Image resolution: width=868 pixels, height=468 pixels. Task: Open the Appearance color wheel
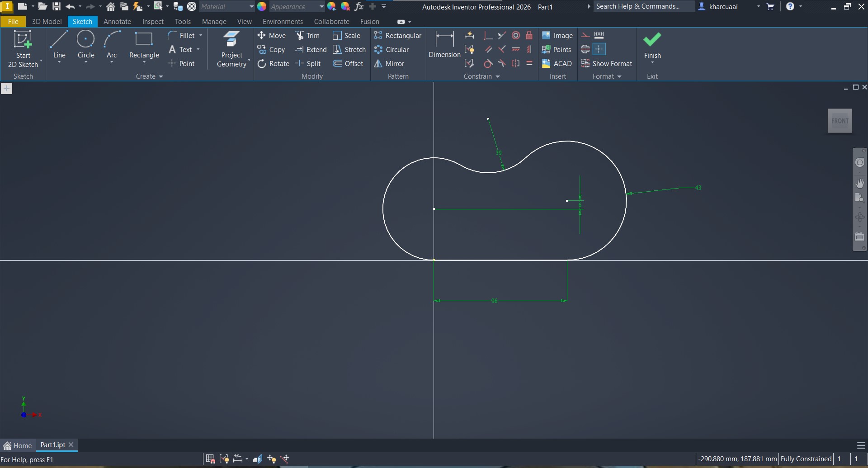point(262,7)
